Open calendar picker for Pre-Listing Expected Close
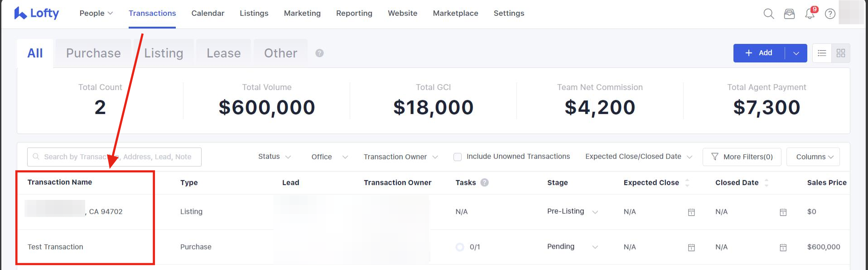 [691, 212]
